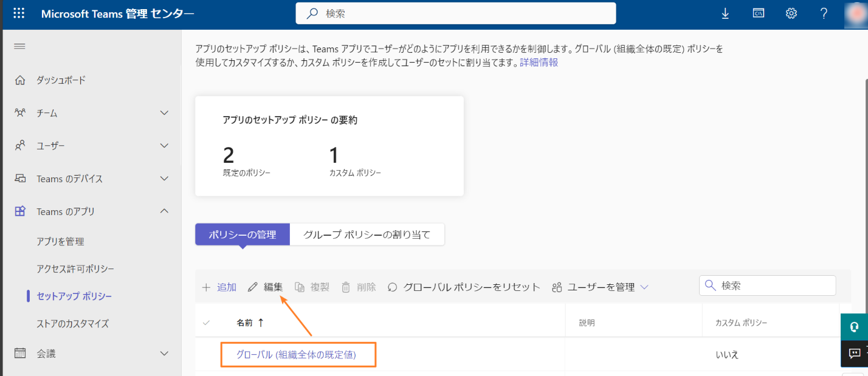Click the 追加 button
Image resolution: width=868 pixels, height=376 pixels.
219,287
